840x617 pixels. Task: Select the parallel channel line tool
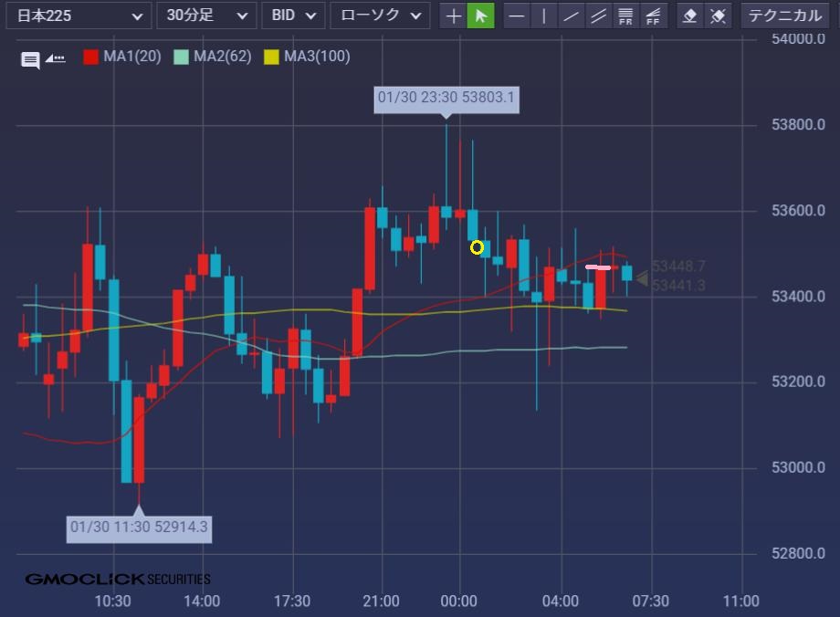(599, 16)
